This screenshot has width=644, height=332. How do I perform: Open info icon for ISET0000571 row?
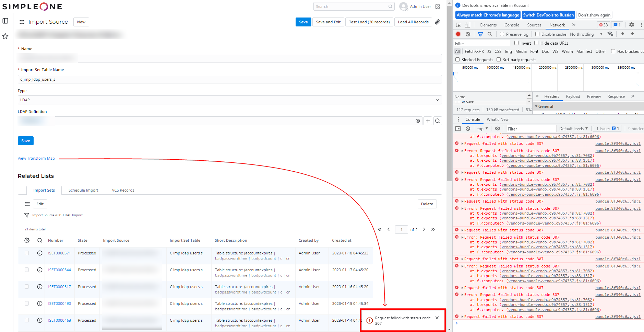pos(40,253)
